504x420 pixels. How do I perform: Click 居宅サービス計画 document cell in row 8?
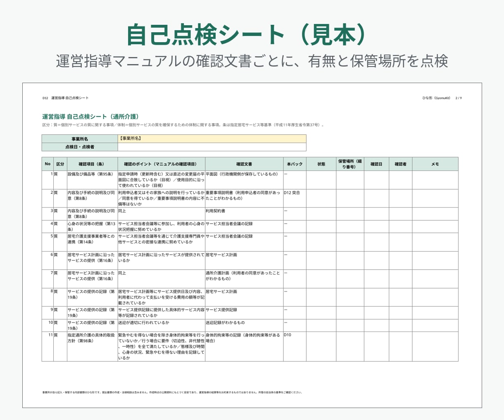pos(244,297)
